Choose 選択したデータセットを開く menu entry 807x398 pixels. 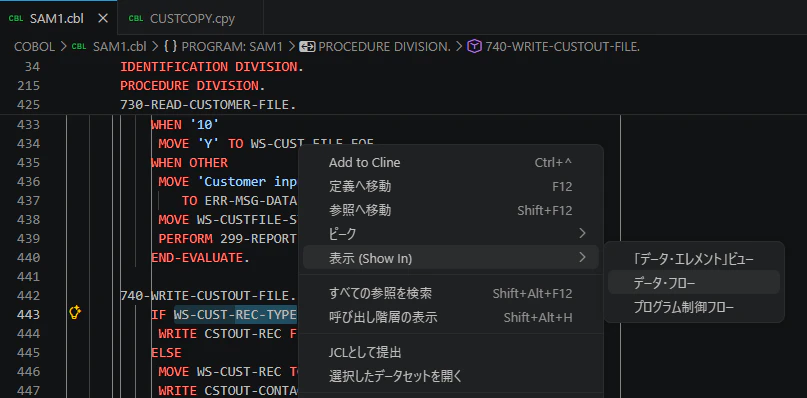coord(450,376)
